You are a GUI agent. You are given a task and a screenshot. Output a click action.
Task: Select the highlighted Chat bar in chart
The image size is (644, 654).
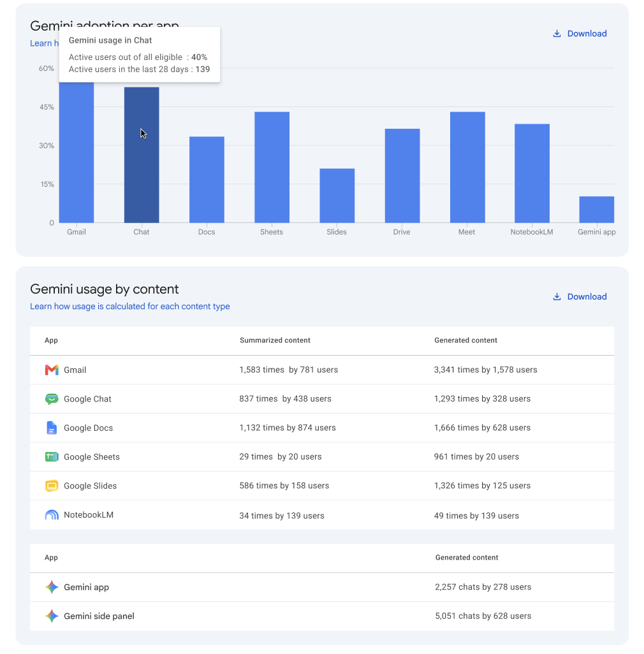pyautogui.click(x=142, y=155)
